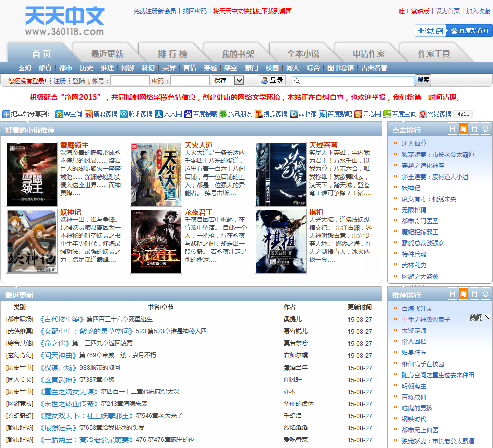
Task: Open 永夜君王 book cover thumbnail
Action: pyautogui.click(x=156, y=241)
